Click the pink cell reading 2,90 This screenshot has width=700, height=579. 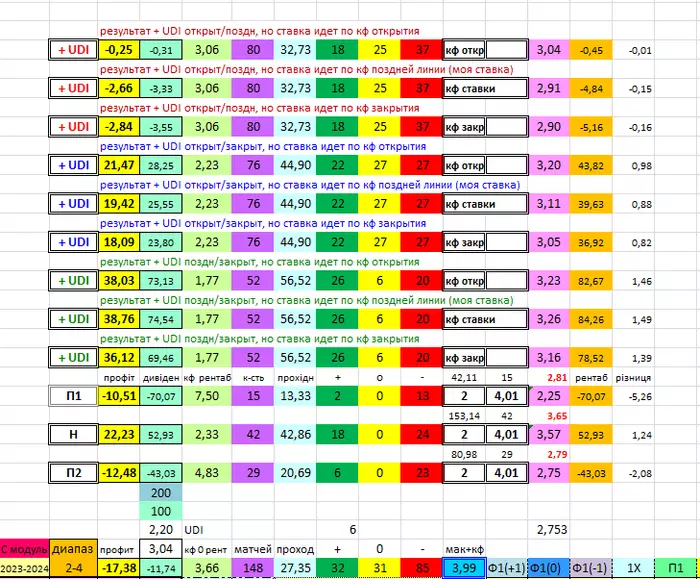(x=549, y=126)
